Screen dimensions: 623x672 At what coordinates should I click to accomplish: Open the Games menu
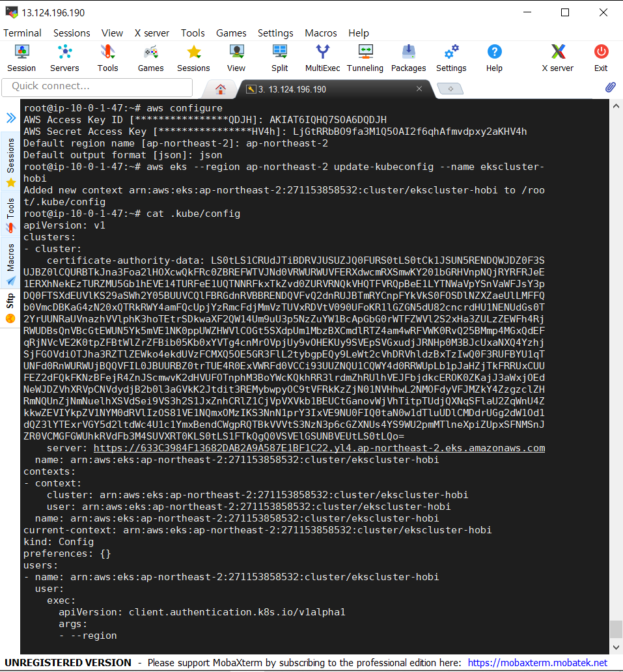coord(231,33)
